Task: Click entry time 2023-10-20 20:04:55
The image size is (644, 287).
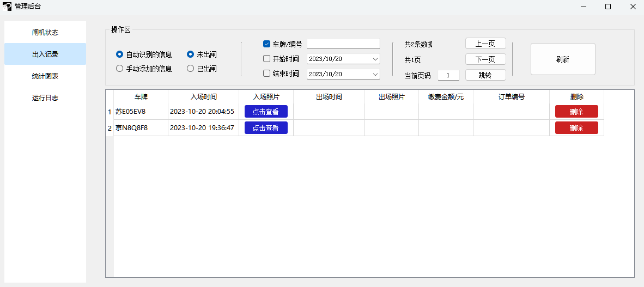Action: pyautogui.click(x=203, y=111)
